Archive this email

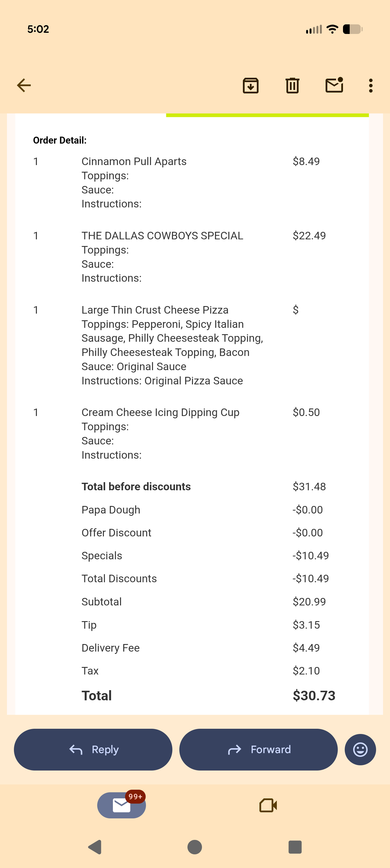pos(250,86)
